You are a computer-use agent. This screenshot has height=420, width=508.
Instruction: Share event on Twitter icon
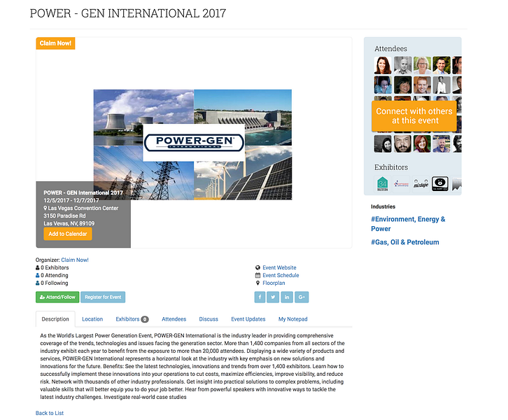pos(273,297)
